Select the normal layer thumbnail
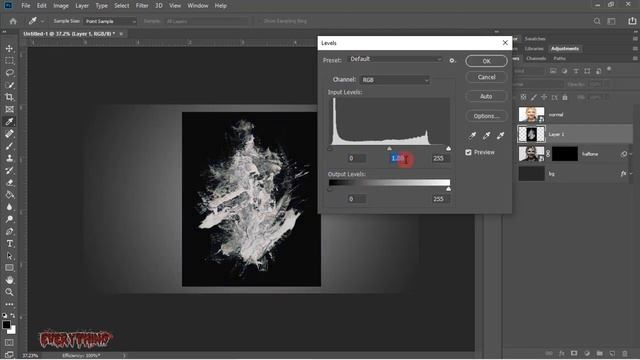Screen dimensions: 640x360 coord(531,115)
